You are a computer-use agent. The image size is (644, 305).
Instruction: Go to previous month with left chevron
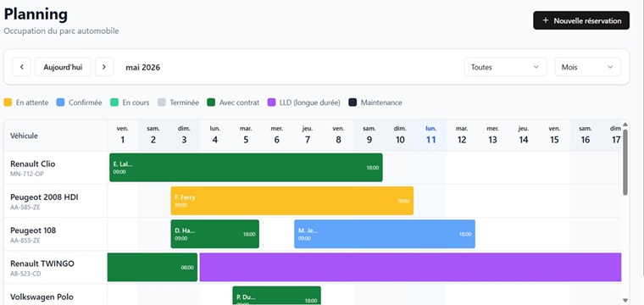coord(22,67)
